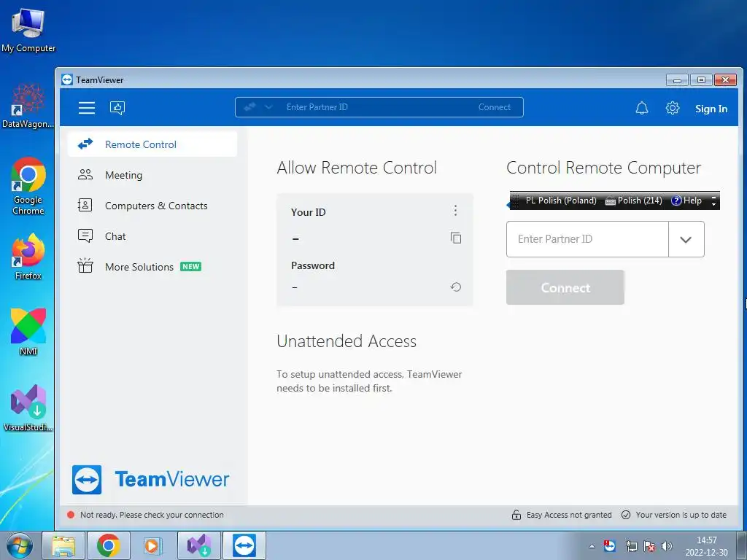
Task: Open the Your ID three-dot options menu
Action: click(x=455, y=211)
